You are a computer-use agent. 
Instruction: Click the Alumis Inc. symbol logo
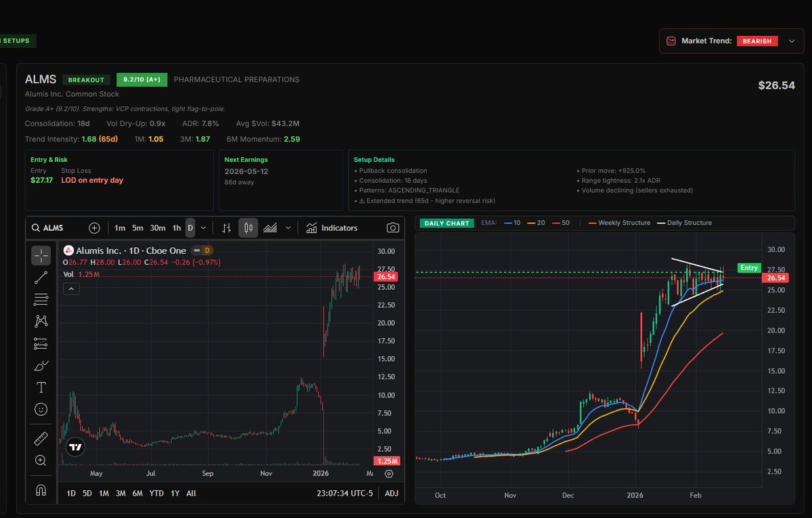click(69, 251)
